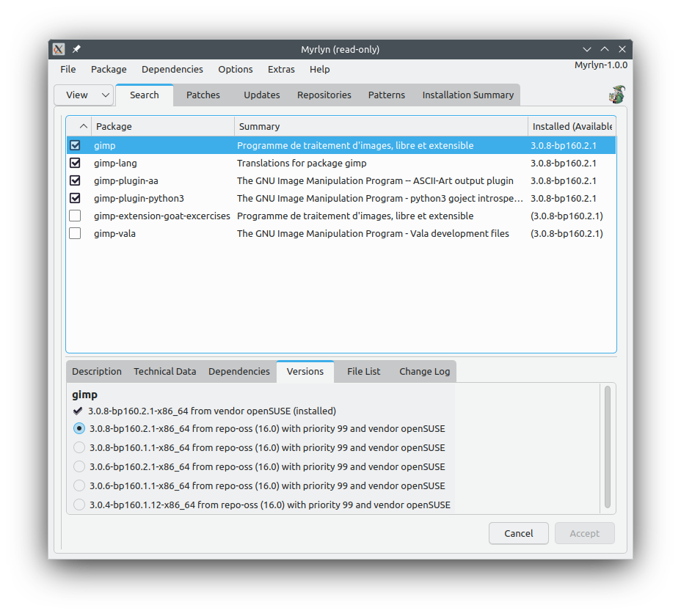Select version 3.0.4-bp160.1.12 radio button
Image resolution: width=681 pixels, height=616 pixels.
[x=79, y=505]
